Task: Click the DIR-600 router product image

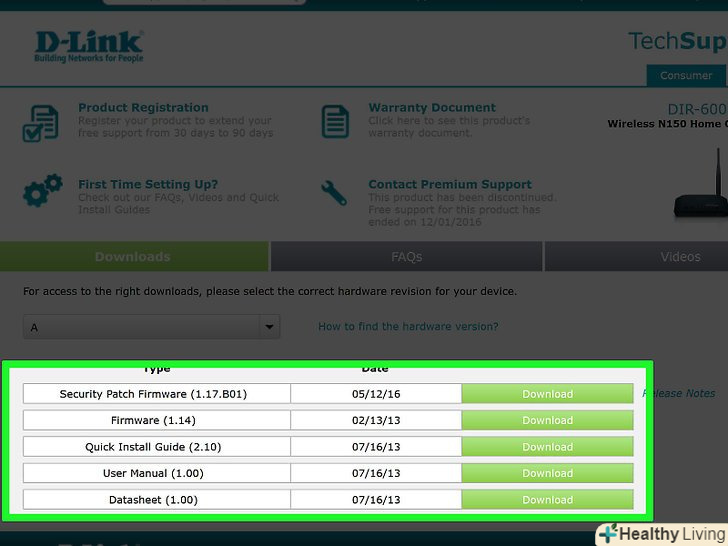Action: click(701, 183)
